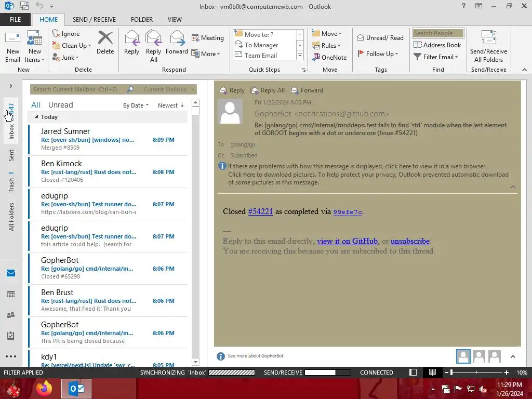Click reading pane Reply All
Screen dimensions: 532x399
268,90
